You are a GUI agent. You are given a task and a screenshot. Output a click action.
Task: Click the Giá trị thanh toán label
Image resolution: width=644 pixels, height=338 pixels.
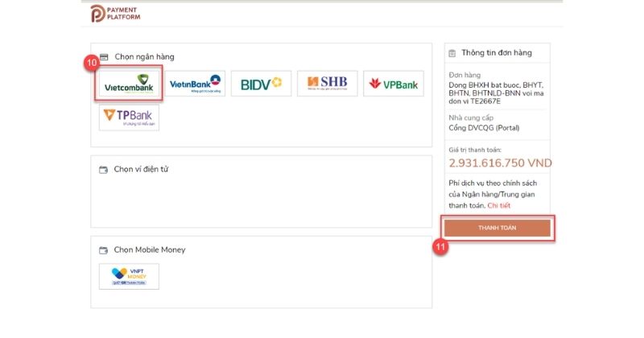(x=475, y=150)
